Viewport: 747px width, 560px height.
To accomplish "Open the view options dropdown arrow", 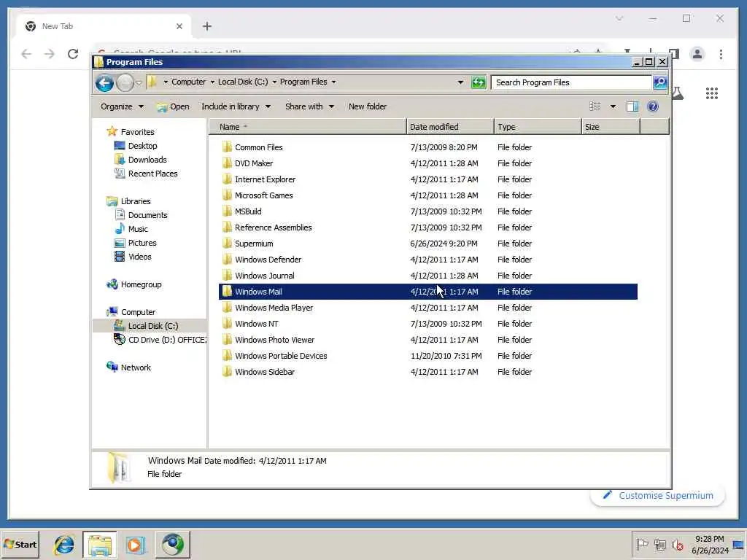I will point(613,106).
